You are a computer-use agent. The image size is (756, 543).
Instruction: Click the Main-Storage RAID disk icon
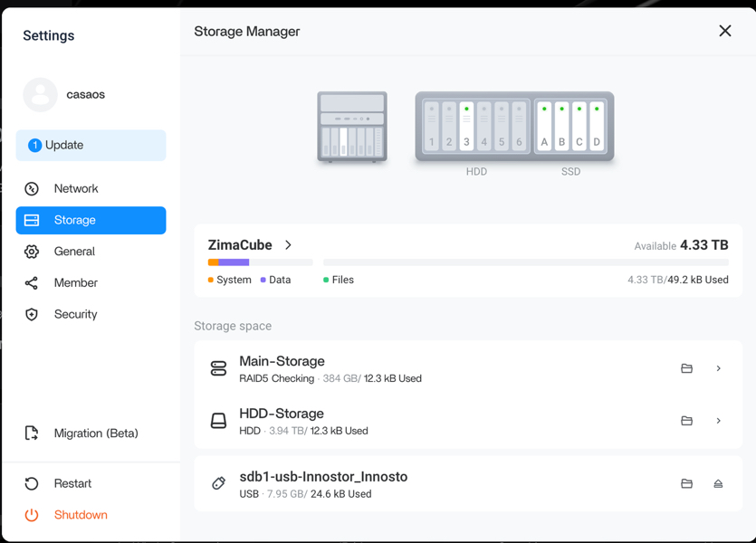point(218,368)
